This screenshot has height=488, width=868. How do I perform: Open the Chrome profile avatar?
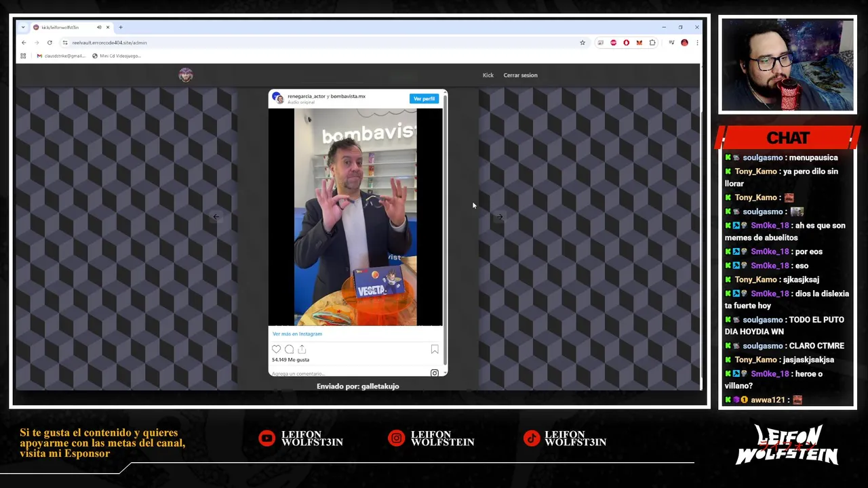tap(684, 43)
